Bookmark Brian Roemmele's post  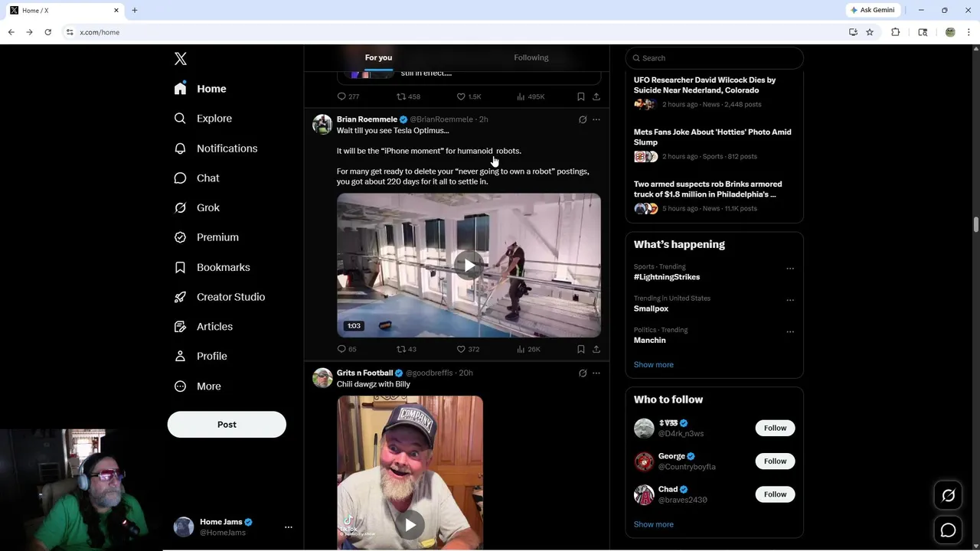[580, 350]
